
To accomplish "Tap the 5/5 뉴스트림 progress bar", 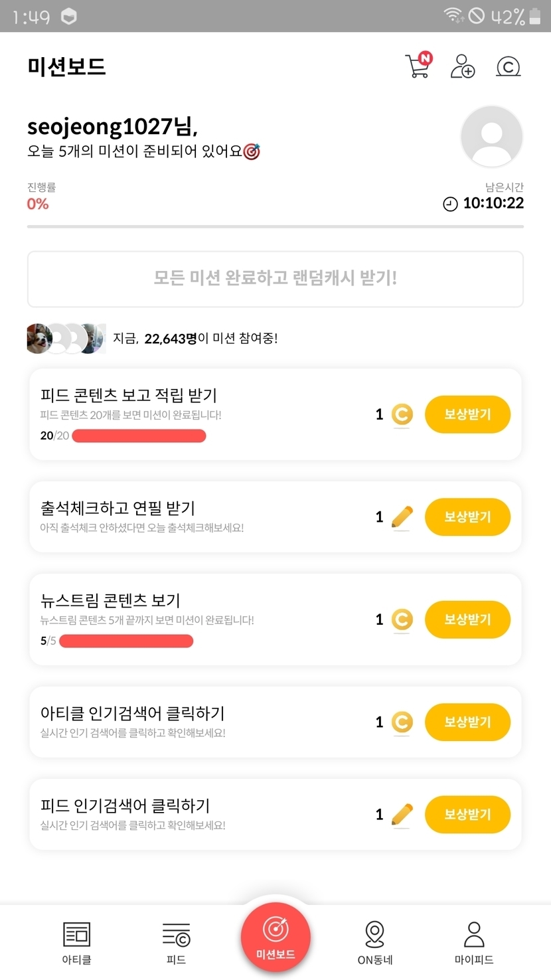I will [x=126, y=641].
